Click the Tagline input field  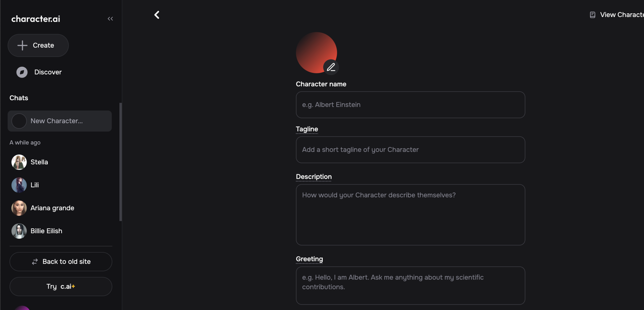[410, 150]
